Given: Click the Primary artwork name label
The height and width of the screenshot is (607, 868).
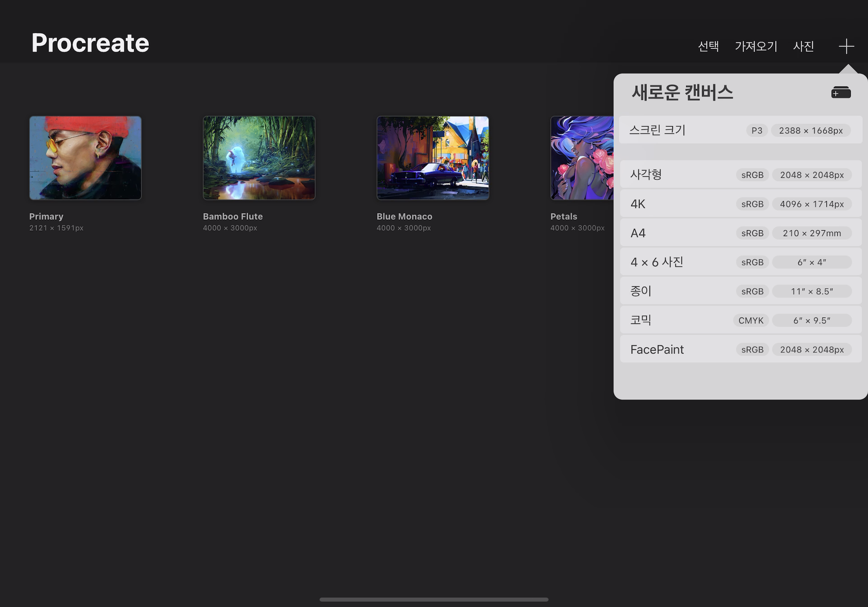Looking at the screenshot, I should pos(46,217).
